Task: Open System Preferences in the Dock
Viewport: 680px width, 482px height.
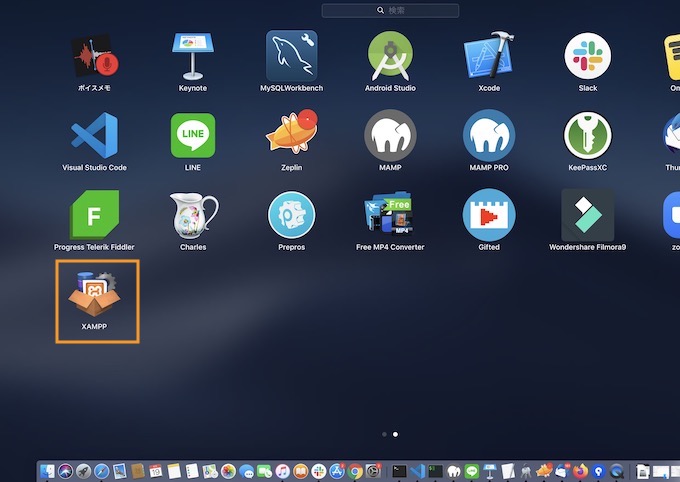Action: pyautogui.click(x=373, y=471)
